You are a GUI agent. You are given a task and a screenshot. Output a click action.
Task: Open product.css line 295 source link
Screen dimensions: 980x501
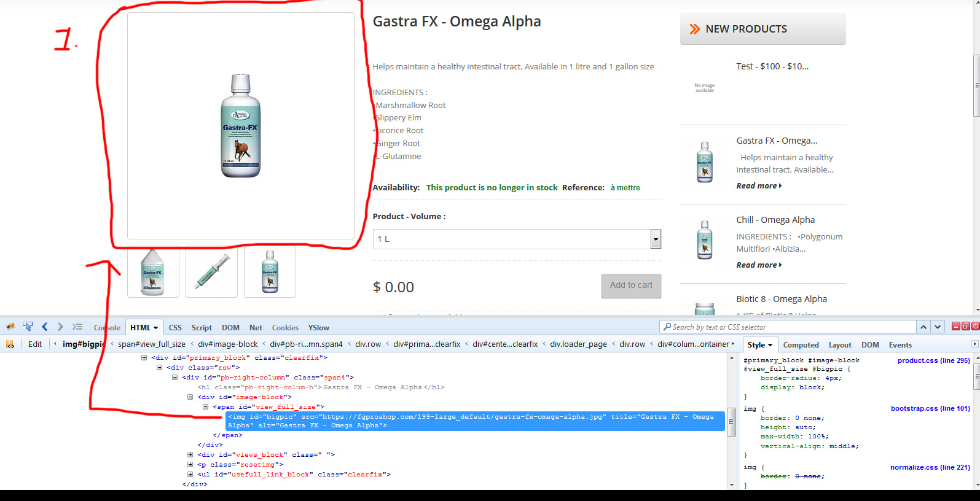point(934,361)
